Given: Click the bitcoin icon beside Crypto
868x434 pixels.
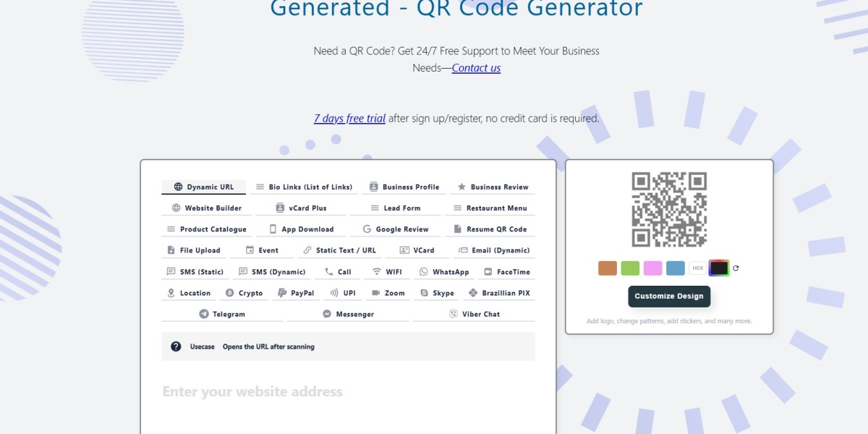Looking at the screenshot, I should tap(230, 293).
